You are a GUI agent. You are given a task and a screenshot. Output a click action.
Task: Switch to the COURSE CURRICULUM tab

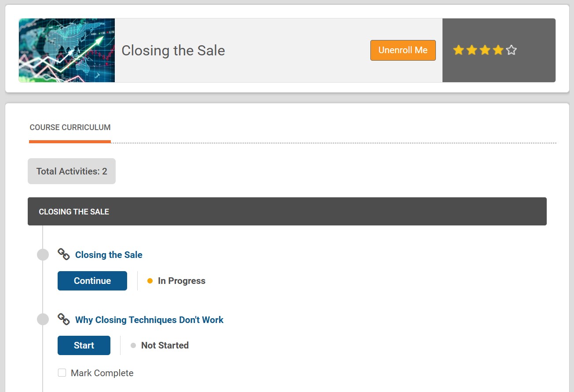click(69, 127)
